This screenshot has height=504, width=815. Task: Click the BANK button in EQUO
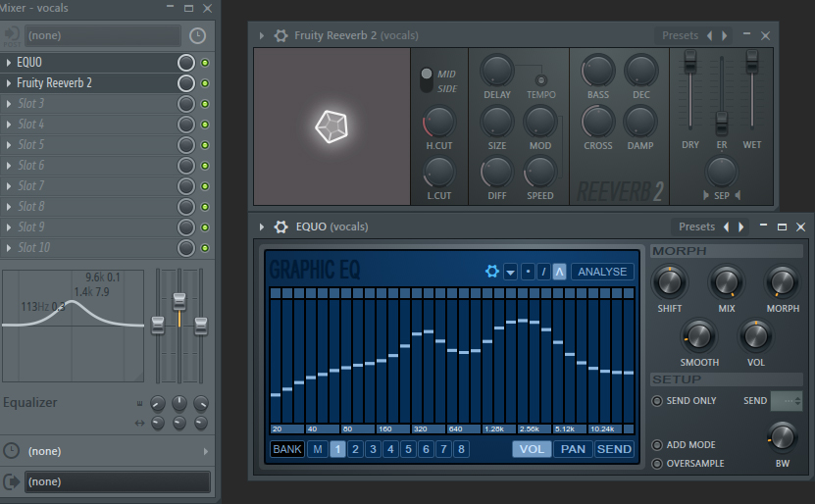tap(287, 449)
